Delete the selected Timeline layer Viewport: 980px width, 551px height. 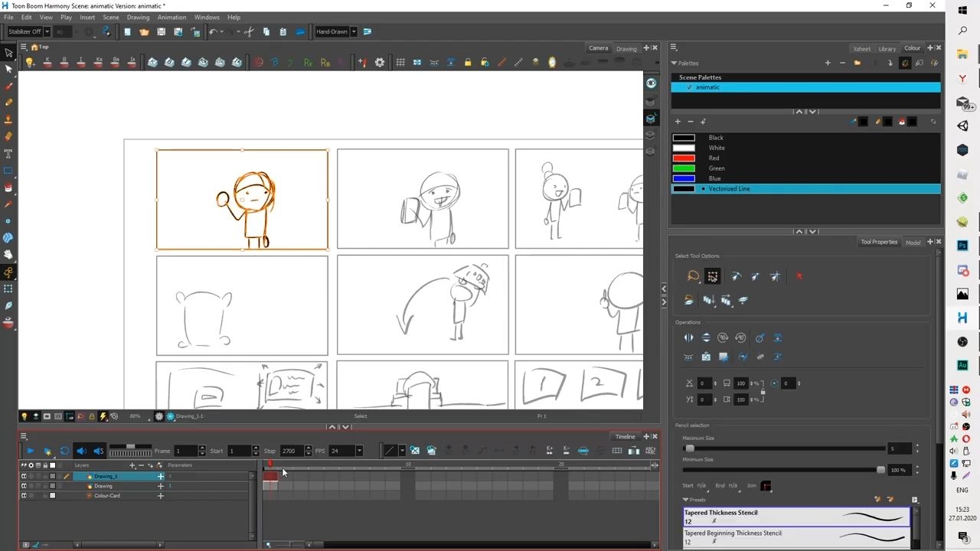coord(141,465)
